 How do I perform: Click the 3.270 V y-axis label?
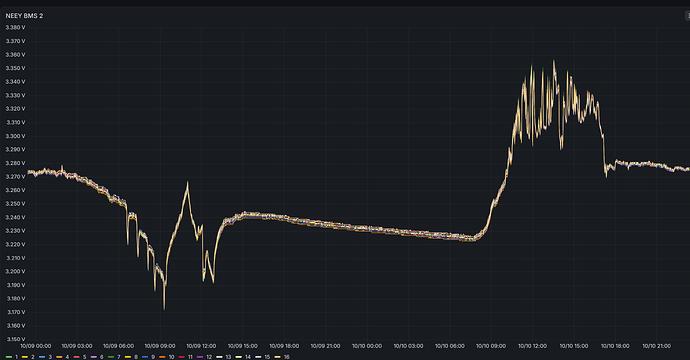[15, 176]
